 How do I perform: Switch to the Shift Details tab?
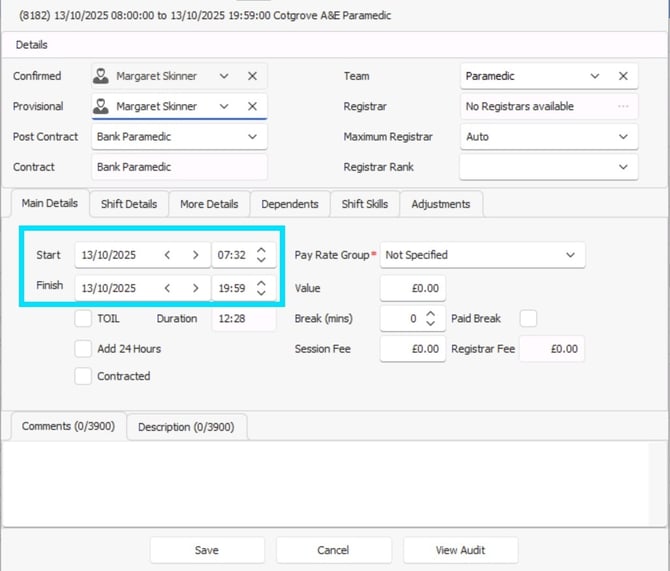(x=129, y=204)
